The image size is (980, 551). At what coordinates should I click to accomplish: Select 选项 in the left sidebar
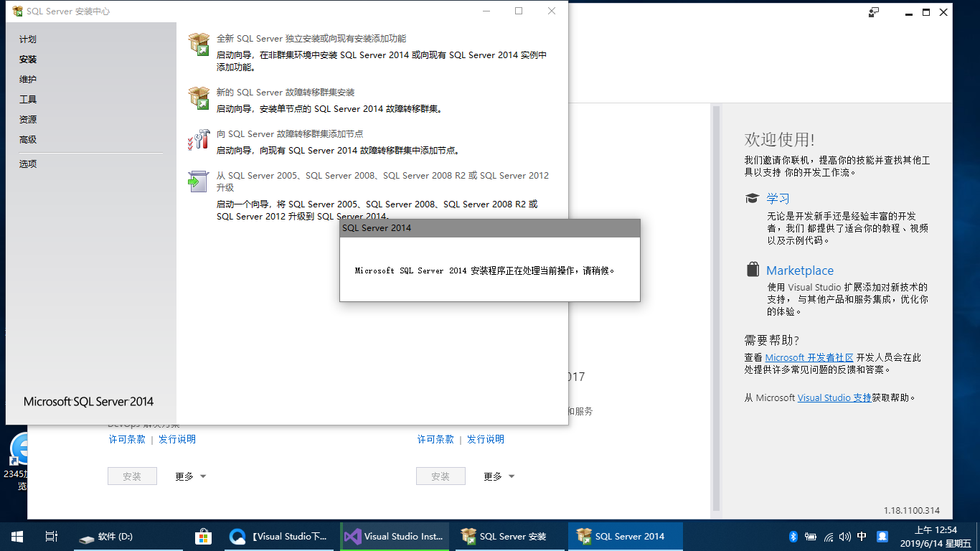28,164
